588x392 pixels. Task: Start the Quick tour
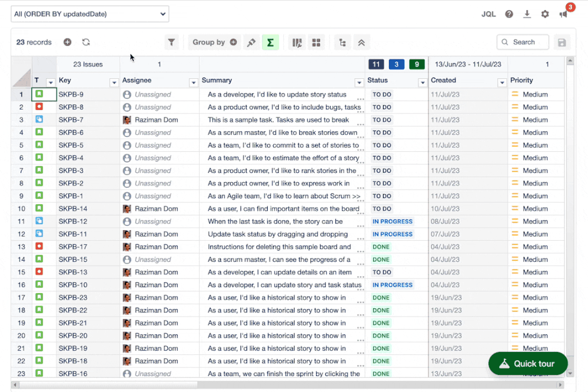[528, 364]
